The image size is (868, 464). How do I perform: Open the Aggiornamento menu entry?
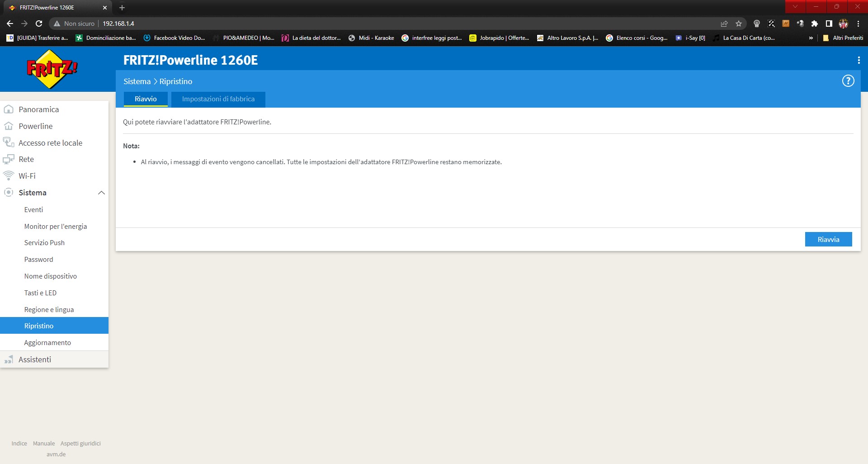pyautogui.click(x=47, y=342)
